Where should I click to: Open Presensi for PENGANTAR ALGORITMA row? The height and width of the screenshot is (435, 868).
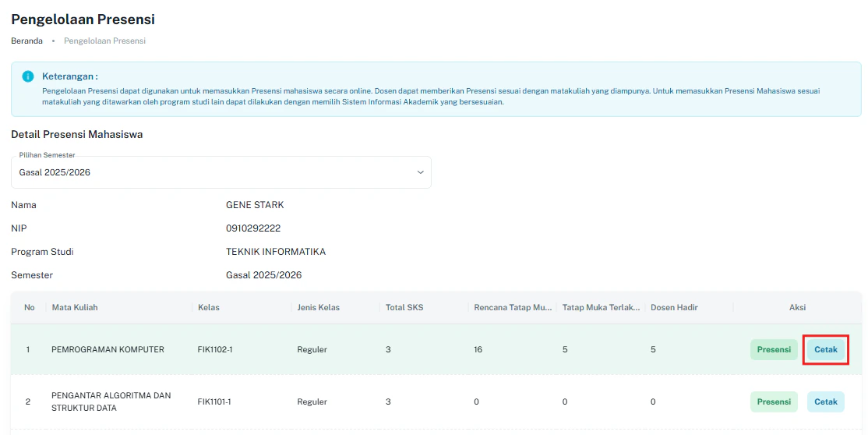coord(774,401)
